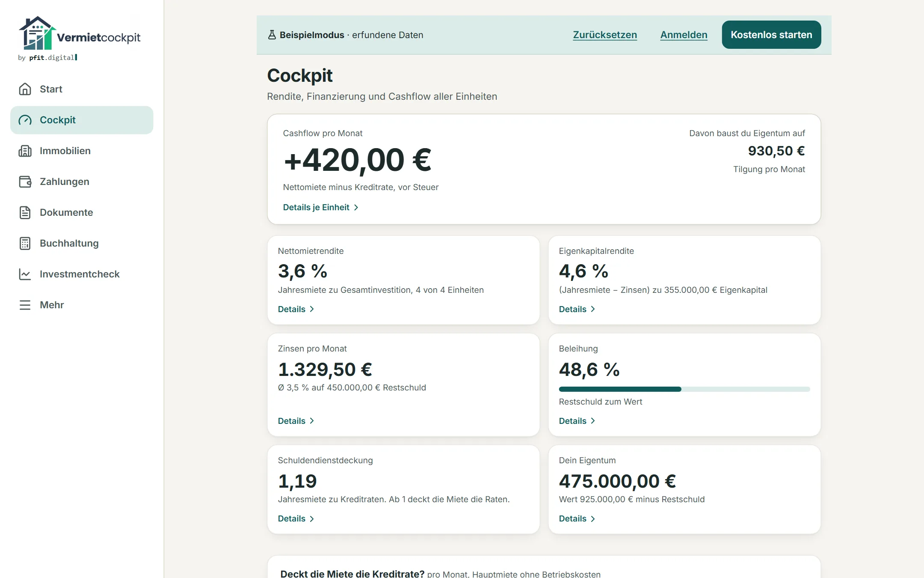Open Investmentcheck from the sidebar

(82, 274)
